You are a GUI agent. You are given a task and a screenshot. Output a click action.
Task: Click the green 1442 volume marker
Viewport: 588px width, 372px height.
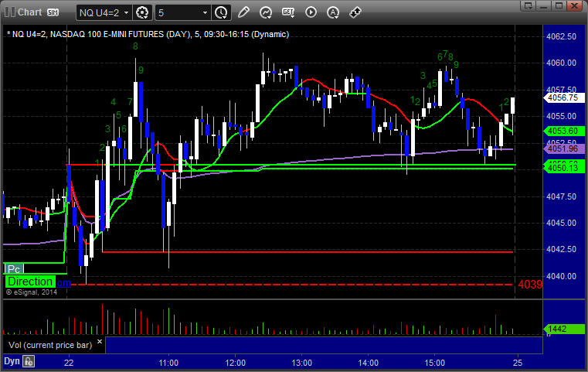[x=563, y=329]
